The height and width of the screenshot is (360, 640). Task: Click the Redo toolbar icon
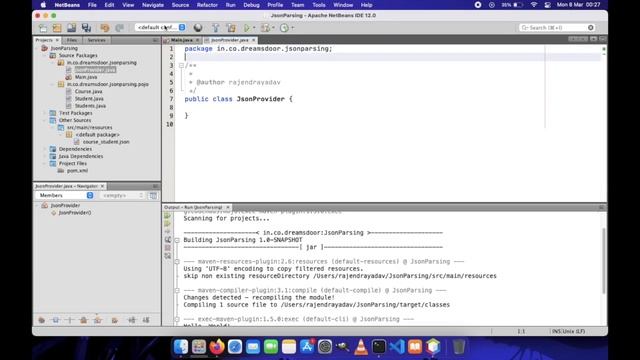[x=119, y=28]
